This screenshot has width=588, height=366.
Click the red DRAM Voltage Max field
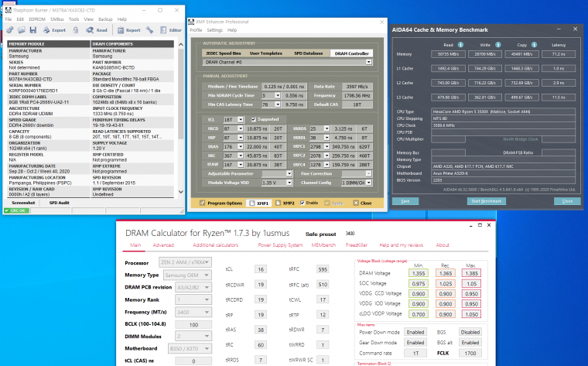coord(471,273)
